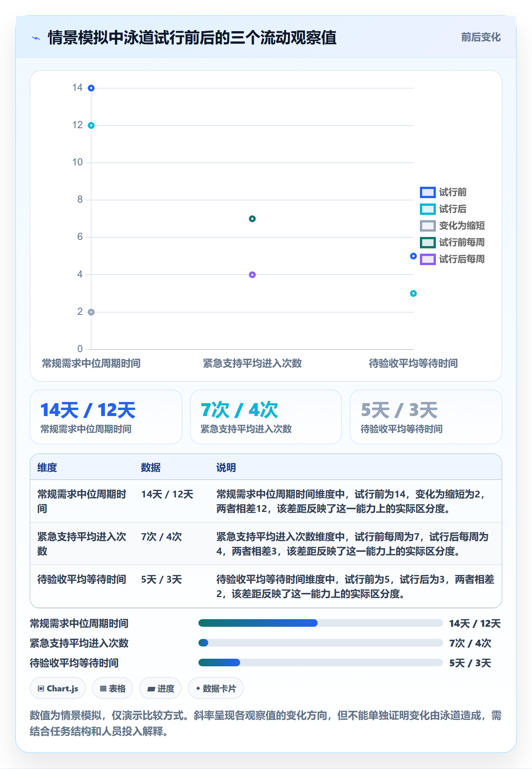Click the cyan data point at value 12
532x769 pixels.
click(91, 126)
